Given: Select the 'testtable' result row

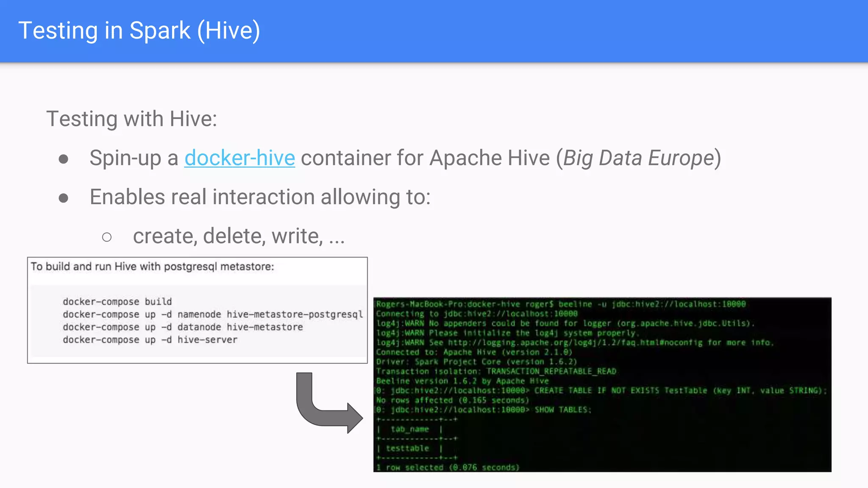Looking at the screenshot, I should click(407, 448).
